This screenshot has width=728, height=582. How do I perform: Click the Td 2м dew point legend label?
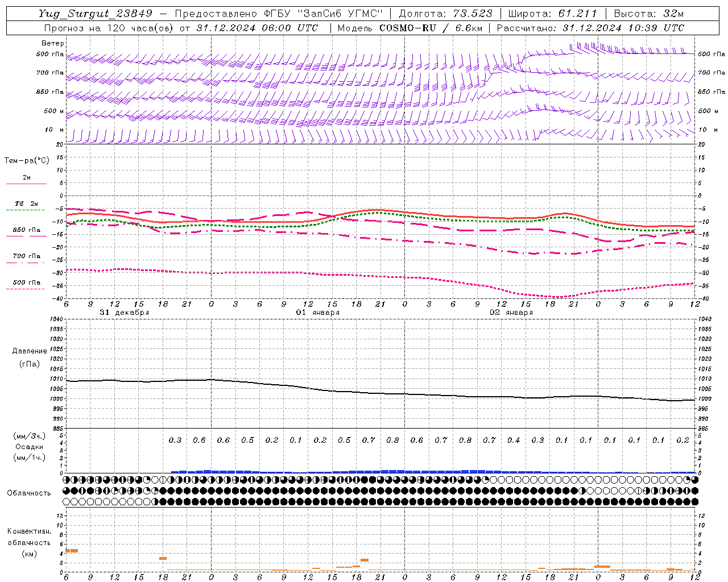tap(26, 203)
